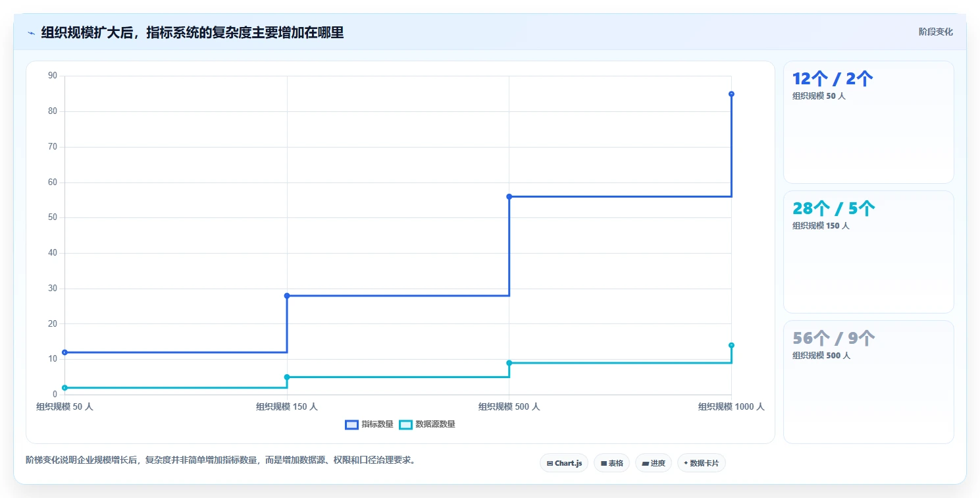Click the footer note starting with 阶梯变化说明
This screenshot has height=498, width=980.
pos(220,460)
